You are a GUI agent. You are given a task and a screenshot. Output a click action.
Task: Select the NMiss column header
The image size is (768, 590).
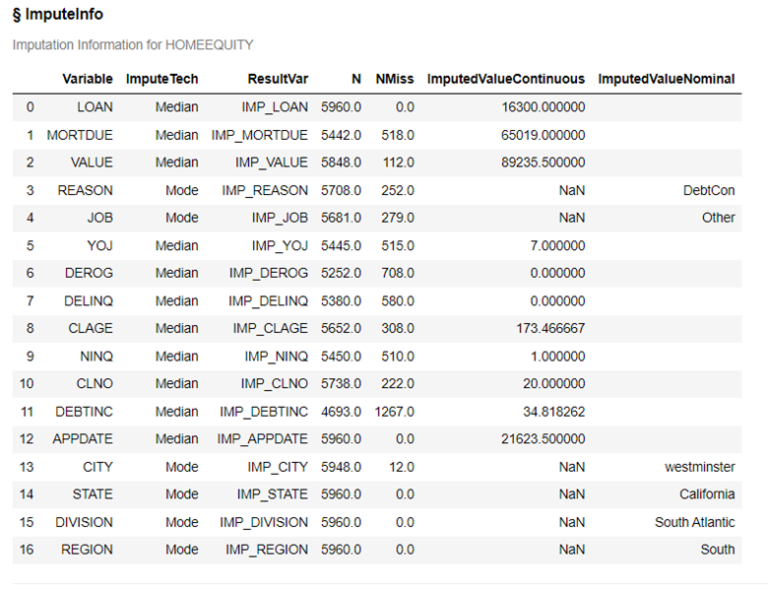(393, 79)
